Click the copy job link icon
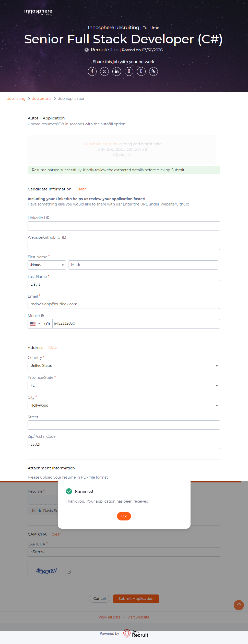Image resolution: width=248 pixels, height=644 pixels. [x=153, y=71]
